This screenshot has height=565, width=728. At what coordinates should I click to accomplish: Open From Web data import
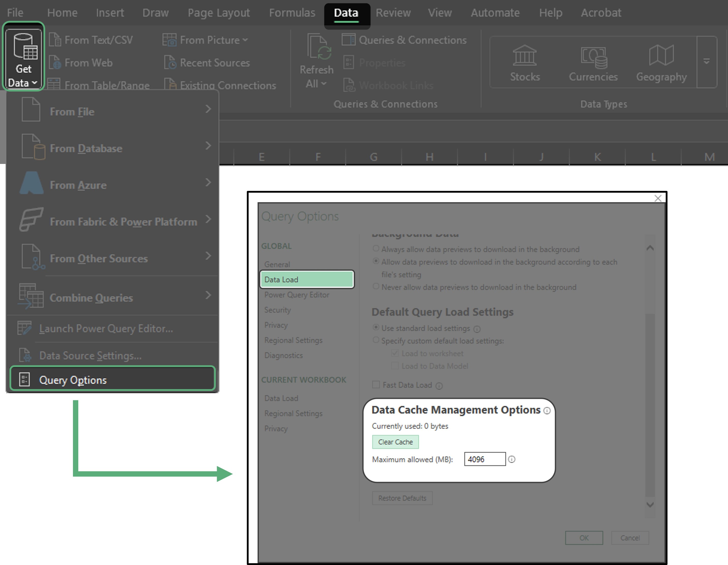88,63
